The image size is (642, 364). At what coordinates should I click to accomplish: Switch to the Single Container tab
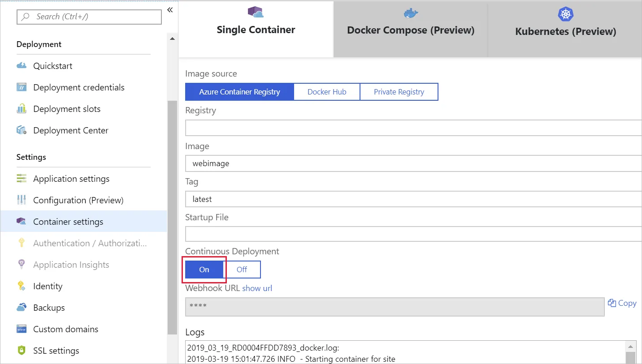pyautogui.click(x=256, y=30)
